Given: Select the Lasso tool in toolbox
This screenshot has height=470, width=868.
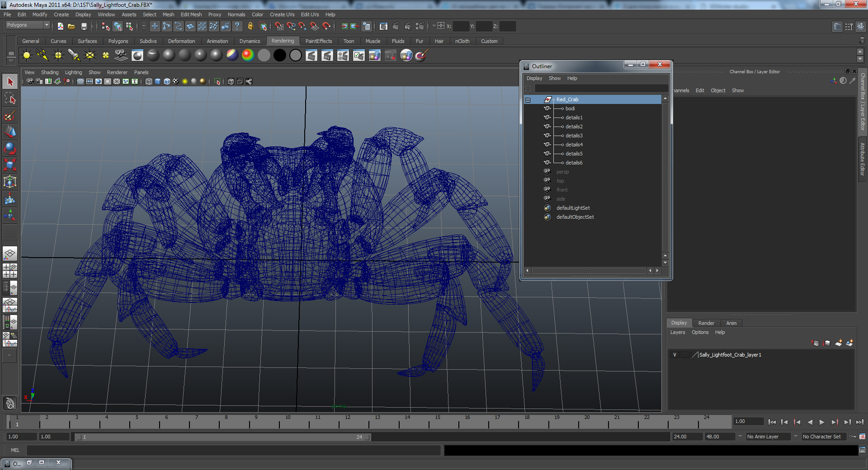Looking at the screenshot, I should pos(10,99).
